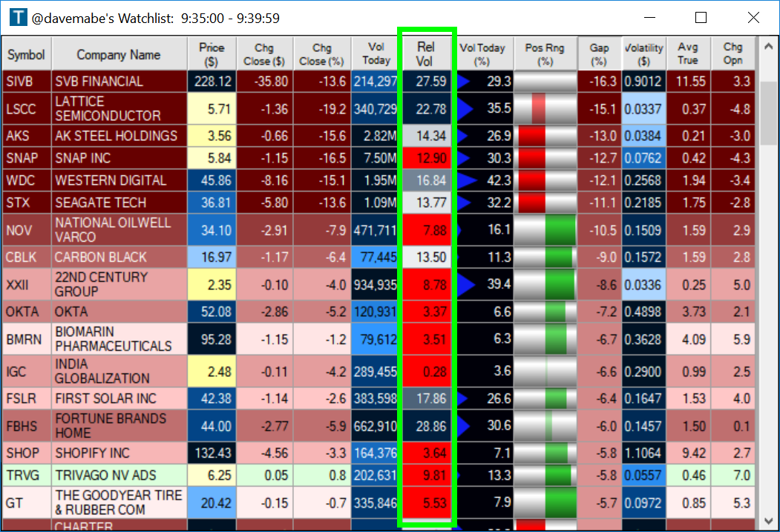Image resolution: width=780 pixels, height=532 pixels.
Task: Click LSCC position range bar
Action: tap(545, 108)
